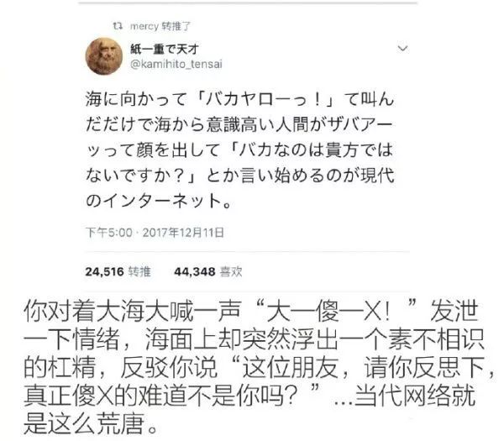Click the Chinese caption's first line
The image size is (504, 441).
click(x=252, y=311)
